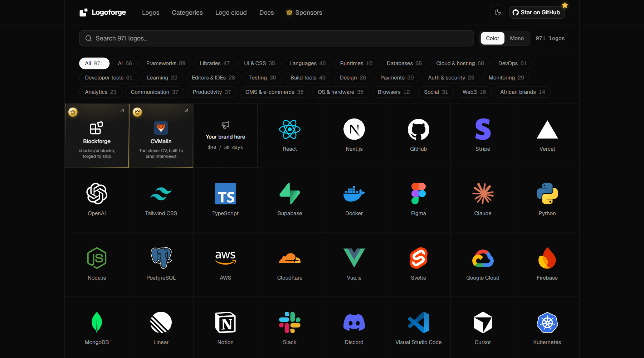The height and width of the screenshot is (358, 644).
Task: Select the Tailwind CSS logo
Action: pos(161,200)
